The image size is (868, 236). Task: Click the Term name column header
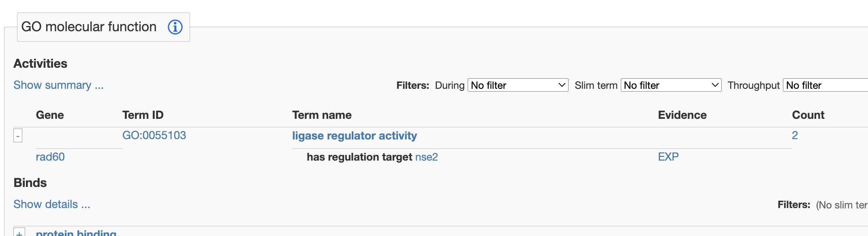tap(322, 115)
